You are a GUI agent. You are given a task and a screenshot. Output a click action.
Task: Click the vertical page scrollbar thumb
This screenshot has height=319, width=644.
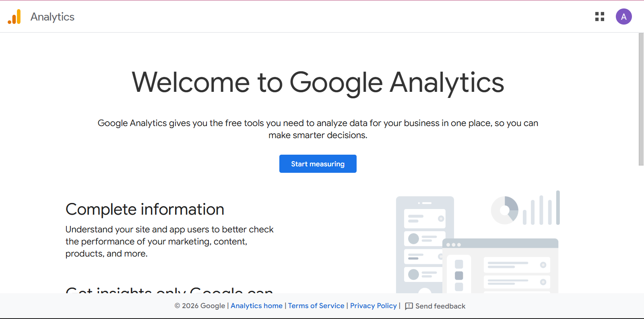[x=641, y=99]
